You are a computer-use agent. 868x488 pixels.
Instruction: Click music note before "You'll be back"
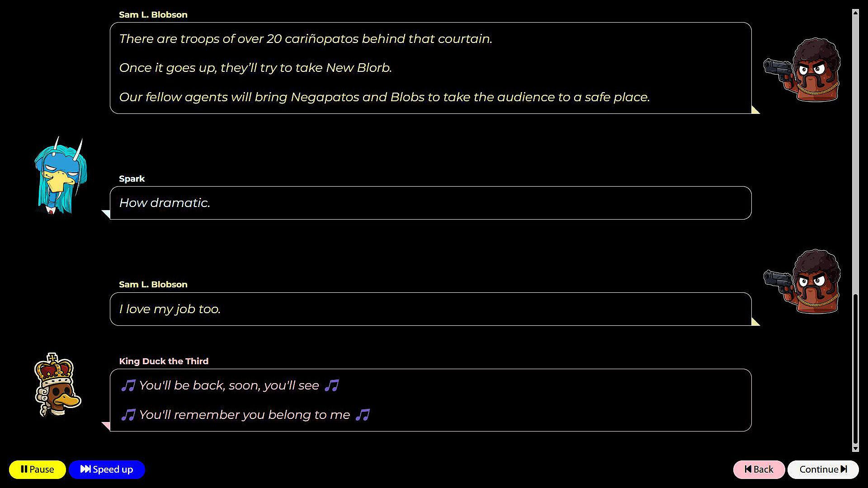128,385
